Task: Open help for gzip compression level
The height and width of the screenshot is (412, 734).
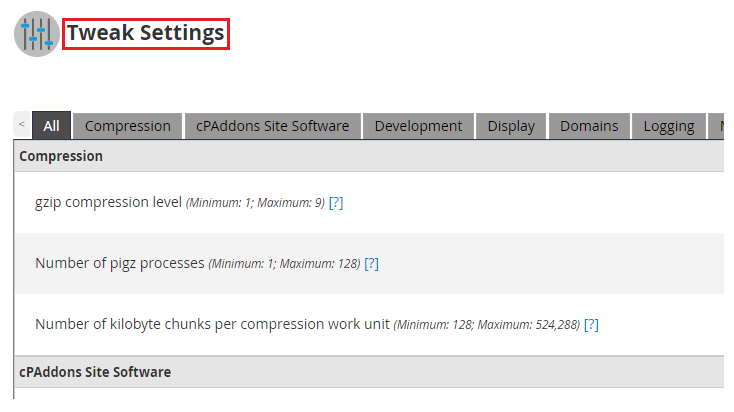Action: [x=336, y=202]
